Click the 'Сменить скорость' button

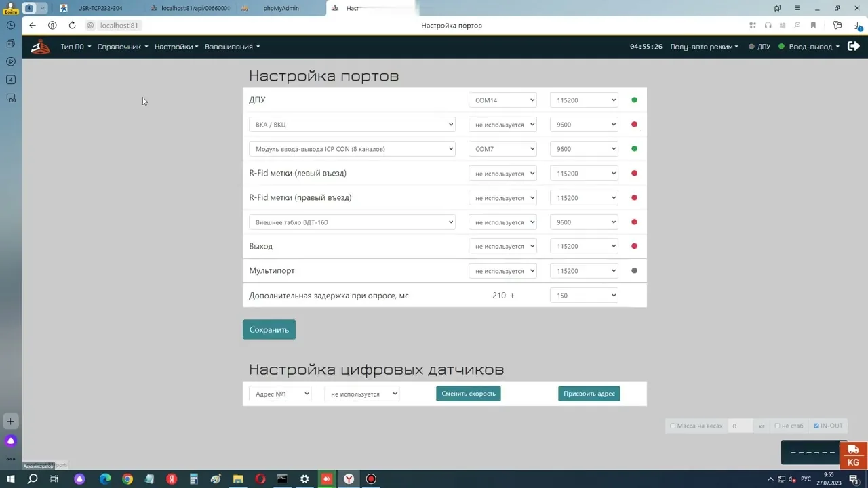point(469,394)
